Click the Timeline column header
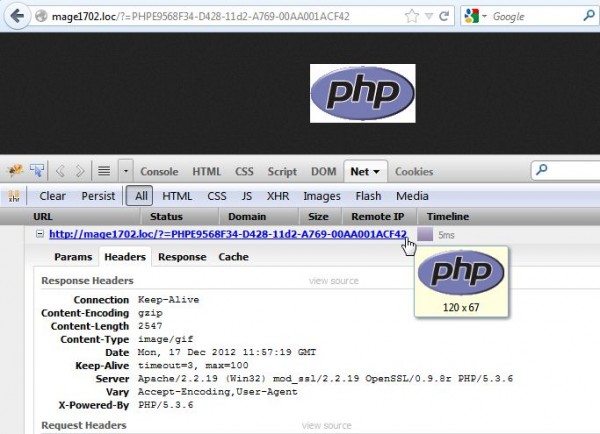Screen dimensions: 600x434 508,217
